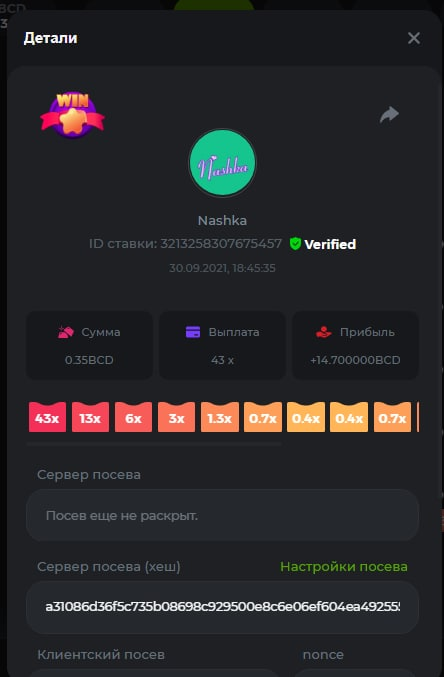
Task: Select the 13x multiplier tile
Action: coord(90,417)
